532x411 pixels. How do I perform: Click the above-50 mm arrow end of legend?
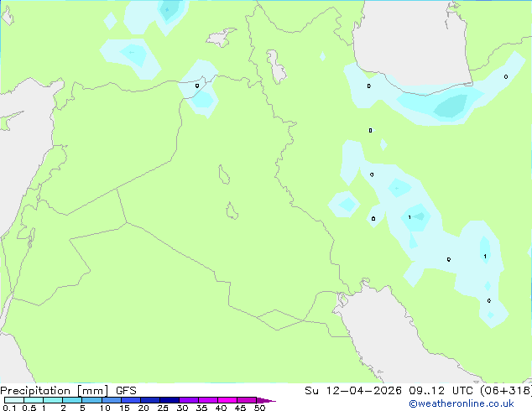point(266,400)
